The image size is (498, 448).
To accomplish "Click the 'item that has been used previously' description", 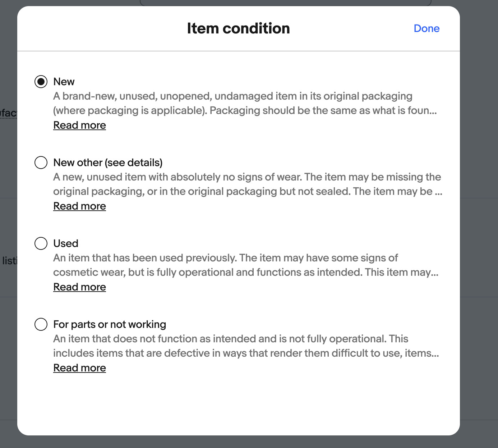I will [x=144, y=258].
